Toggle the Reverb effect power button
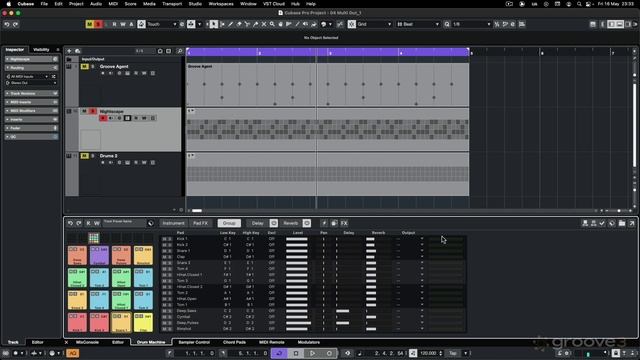 tap(307, 223)
